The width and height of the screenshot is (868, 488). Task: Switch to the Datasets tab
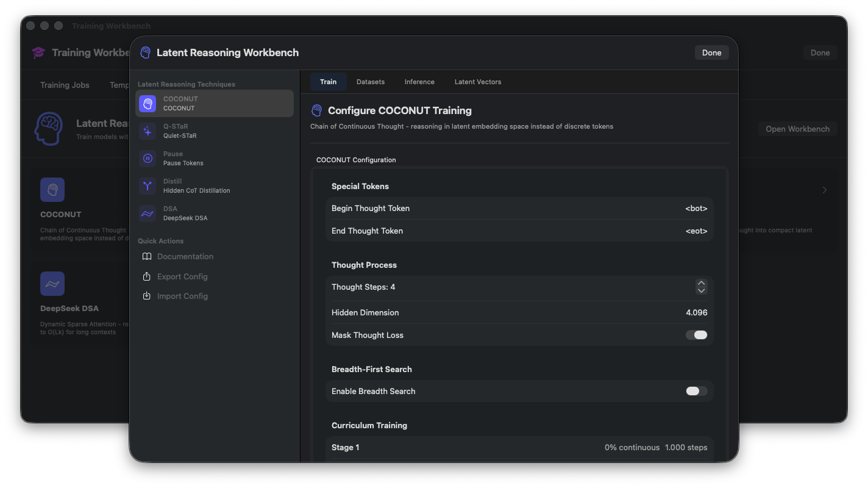pyautogui.click(x=370, y=81)
